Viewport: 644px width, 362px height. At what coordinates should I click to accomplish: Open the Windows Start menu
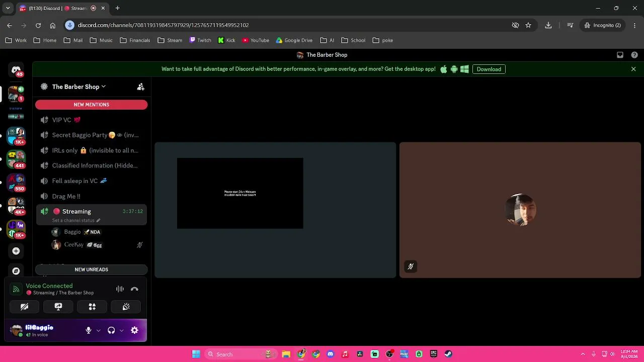click(x=196, y=354)
